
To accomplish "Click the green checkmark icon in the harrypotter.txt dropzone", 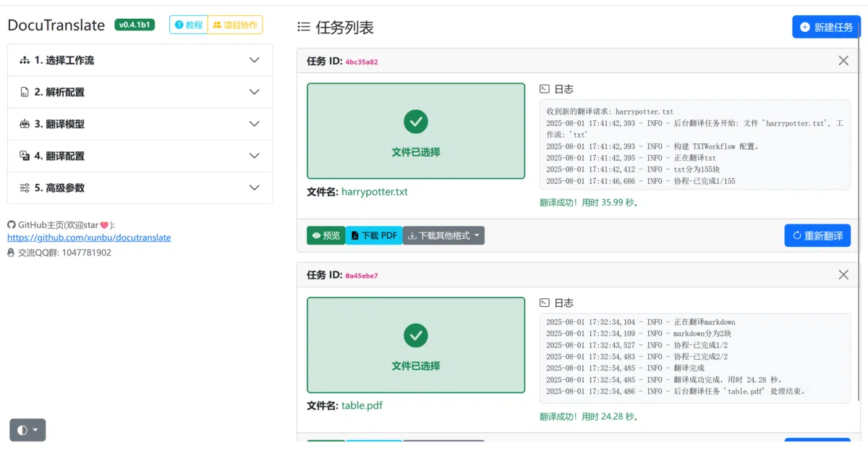I will click(x=416, y=122).
